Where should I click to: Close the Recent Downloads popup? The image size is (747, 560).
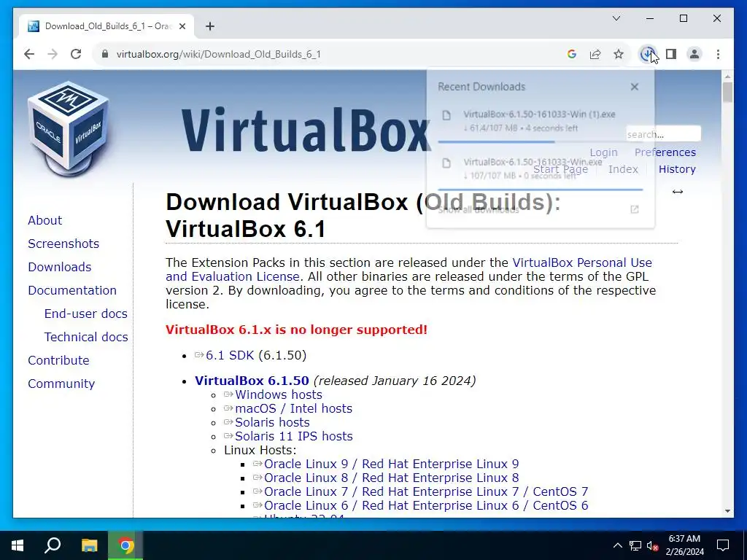point(635,87)
